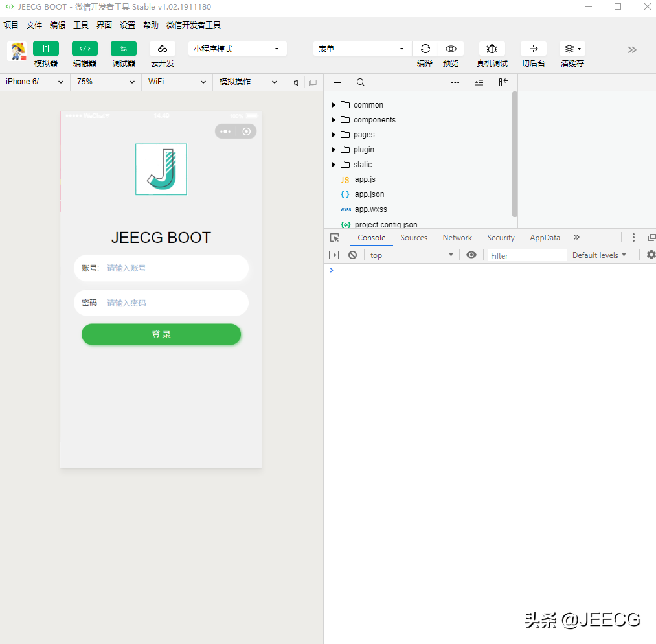Open the Default levels dropdown

[x=599, y=255]
